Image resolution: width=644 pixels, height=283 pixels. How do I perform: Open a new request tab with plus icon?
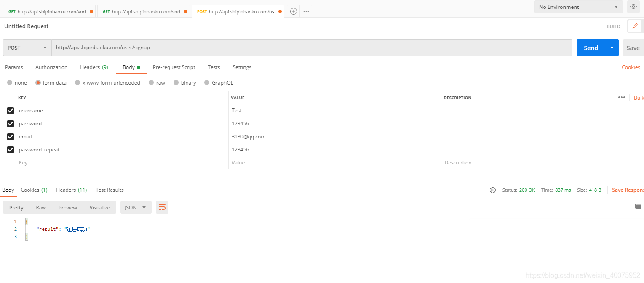click(294, 11)
